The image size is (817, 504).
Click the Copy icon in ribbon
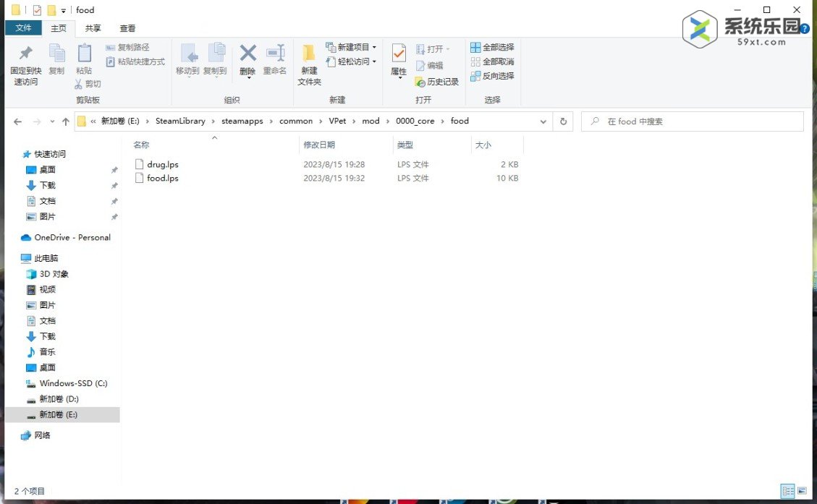pos(56,54)
